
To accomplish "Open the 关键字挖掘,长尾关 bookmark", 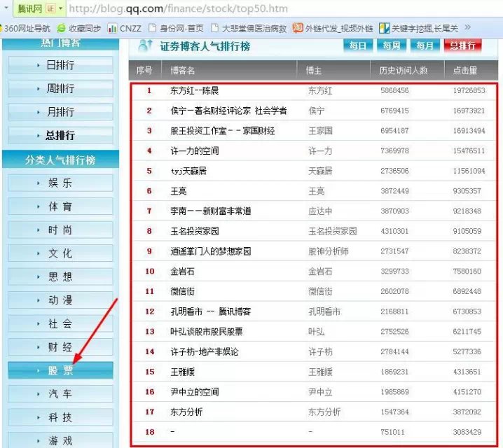I will (x=419, y=29).
